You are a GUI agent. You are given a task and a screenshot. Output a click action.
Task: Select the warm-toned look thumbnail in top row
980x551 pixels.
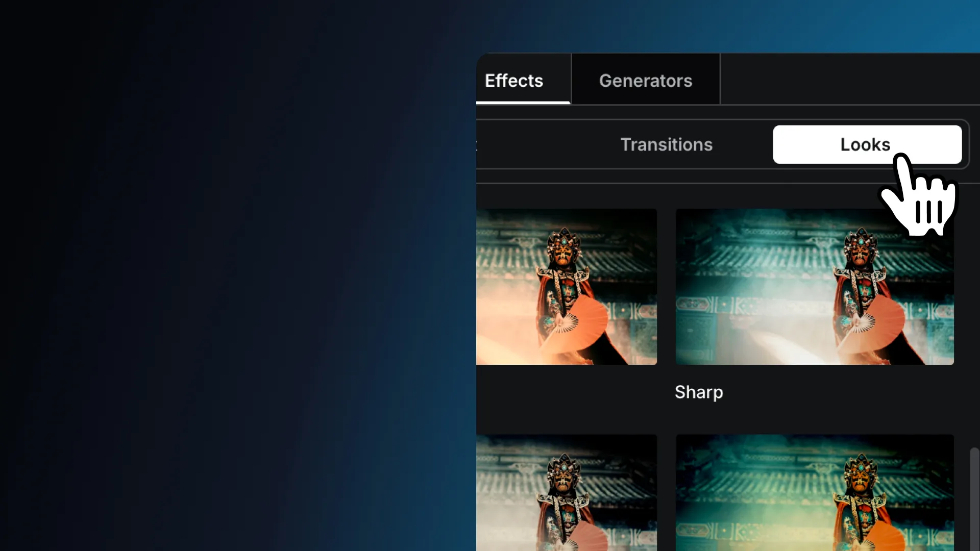[567, 286]
